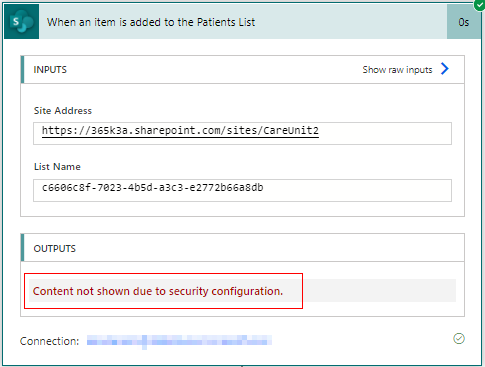Click the Site Address field box
Image resolution: width=485 pixels, height=367 pixels.
coord(242,133)
